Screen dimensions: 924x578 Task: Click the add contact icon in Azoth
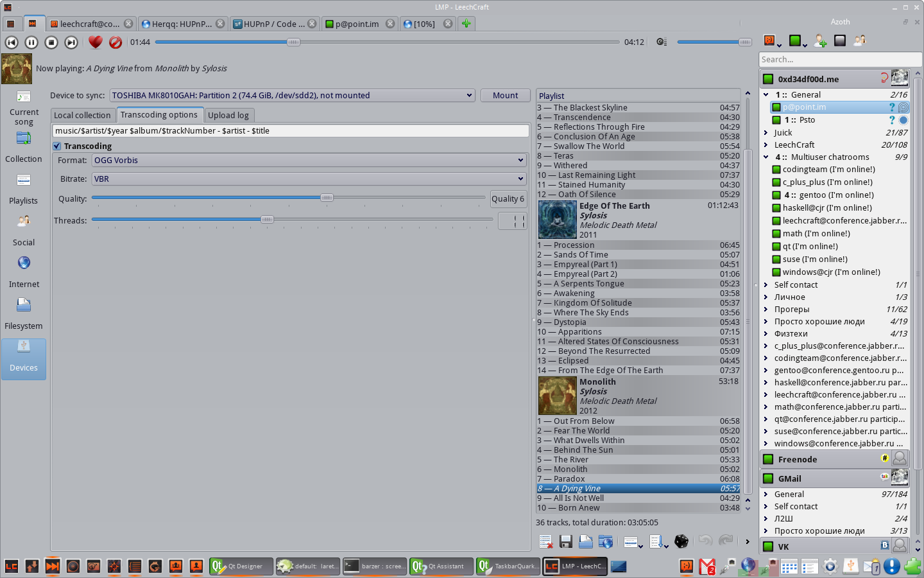(820, 40)
